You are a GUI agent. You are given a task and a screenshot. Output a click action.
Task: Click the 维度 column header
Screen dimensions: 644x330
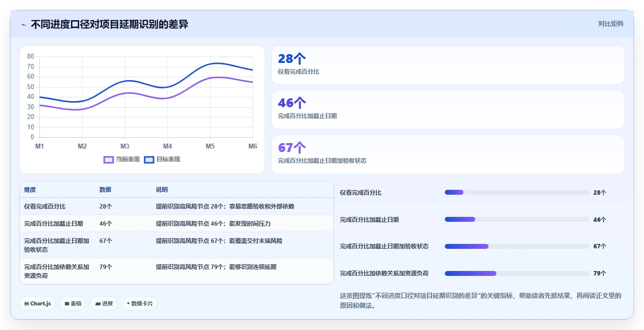pyautogui.click(x=30, y=190)
